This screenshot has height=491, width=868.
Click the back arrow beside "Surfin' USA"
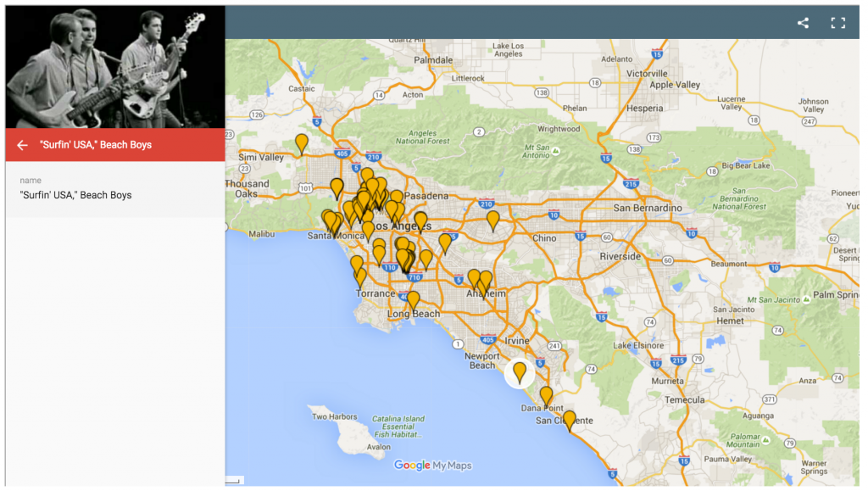coord(22,145)
